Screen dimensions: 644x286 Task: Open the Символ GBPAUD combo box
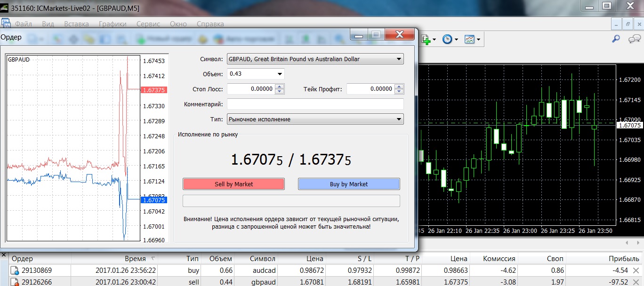[x=315, y=59]
